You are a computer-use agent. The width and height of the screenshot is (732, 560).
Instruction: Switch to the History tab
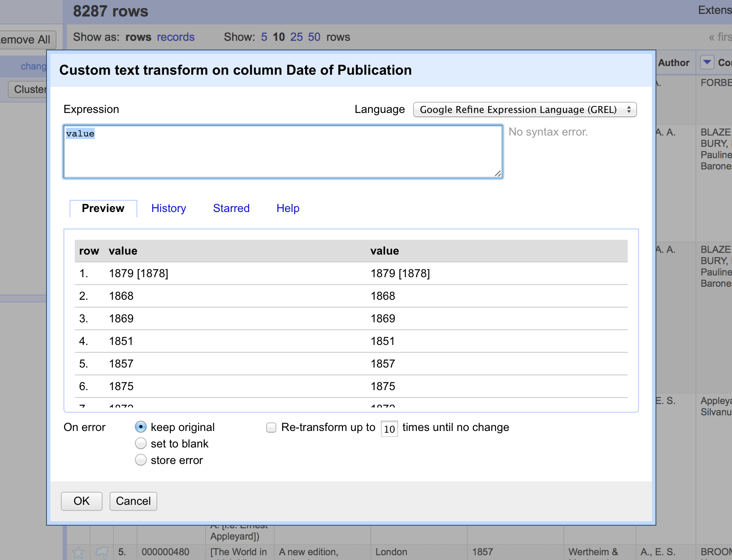[x=169, y=209]
